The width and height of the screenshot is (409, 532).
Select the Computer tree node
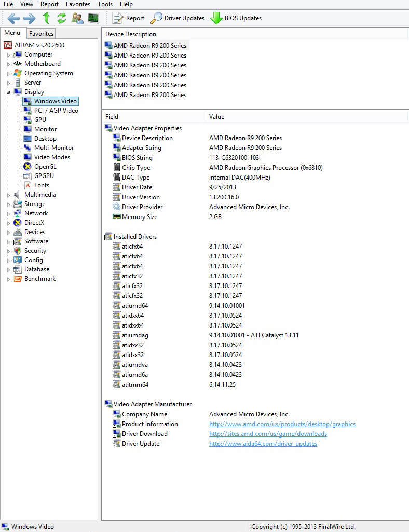pyautogui.click(x=38, y=54)
